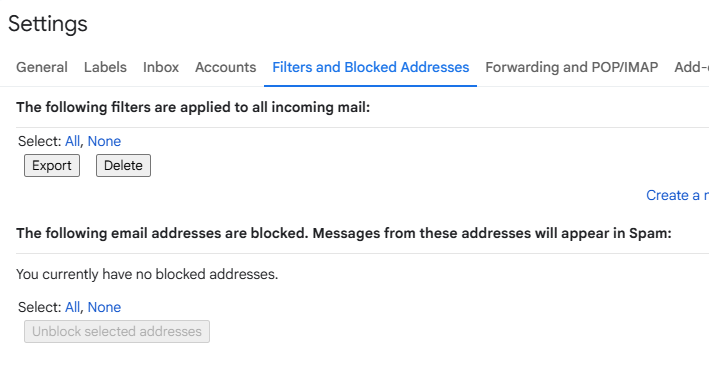Click the Settings page heading

[x=47, y=24]
